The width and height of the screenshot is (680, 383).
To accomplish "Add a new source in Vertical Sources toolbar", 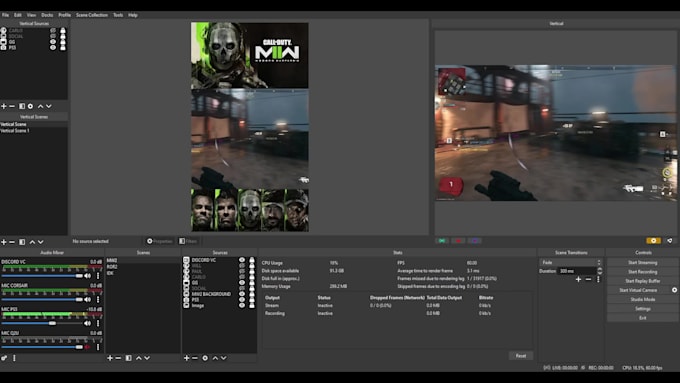I will (x=4, y=106).
